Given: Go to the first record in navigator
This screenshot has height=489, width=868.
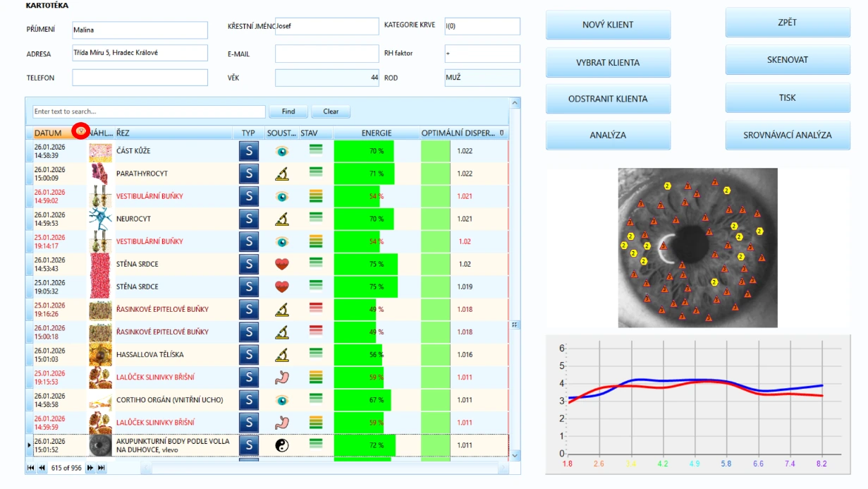Looking at the screenshot, I should pos(31,468).
